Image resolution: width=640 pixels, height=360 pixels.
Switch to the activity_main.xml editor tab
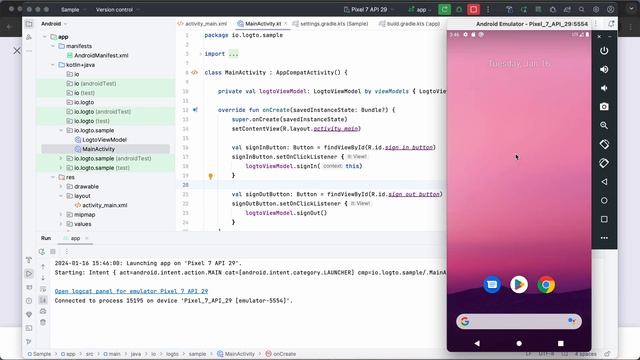202,24
